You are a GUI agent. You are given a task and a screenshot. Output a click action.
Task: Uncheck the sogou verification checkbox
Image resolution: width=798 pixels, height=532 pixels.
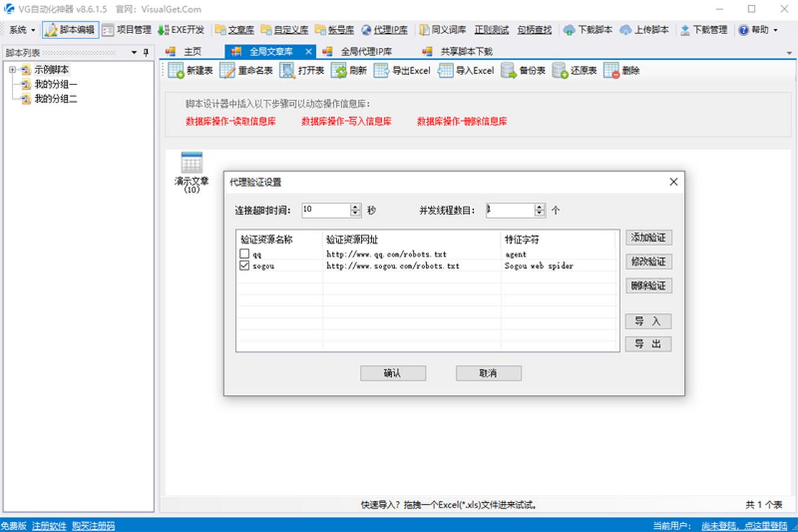click(244, 265)
